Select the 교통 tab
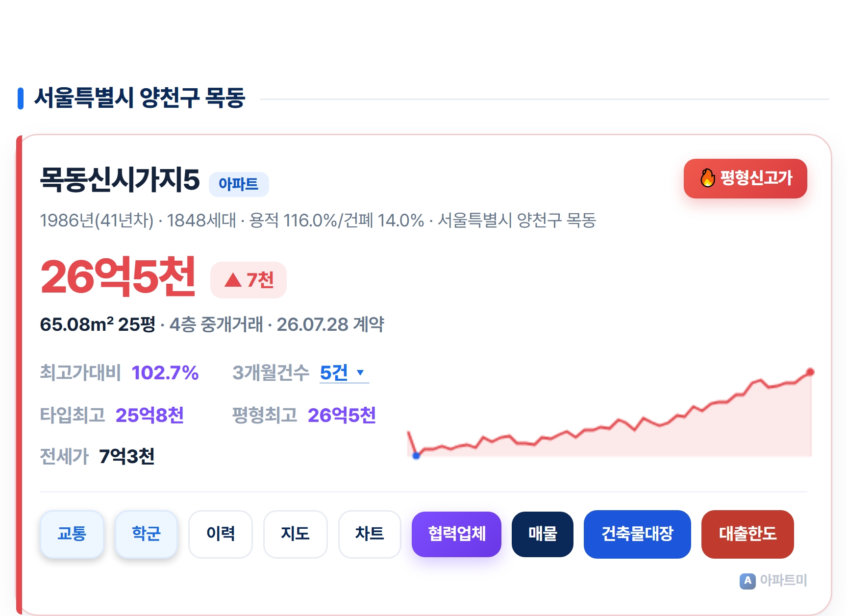This screenshot has width=847, height=616. coord(72,534)
